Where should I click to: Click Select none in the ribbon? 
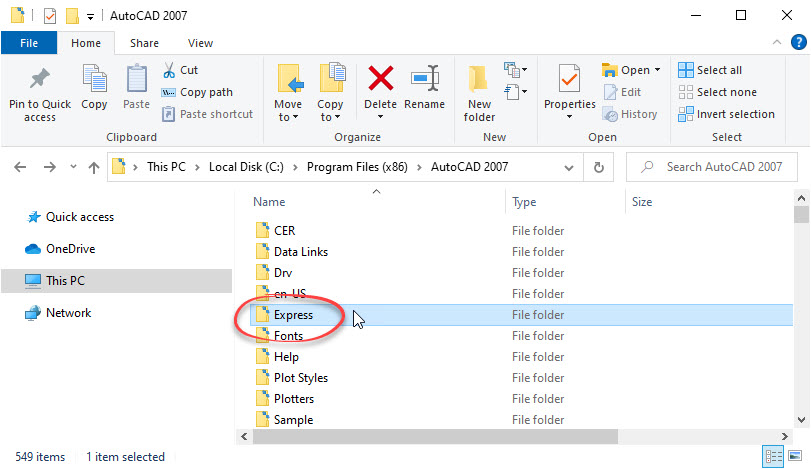tap(717, 92)
